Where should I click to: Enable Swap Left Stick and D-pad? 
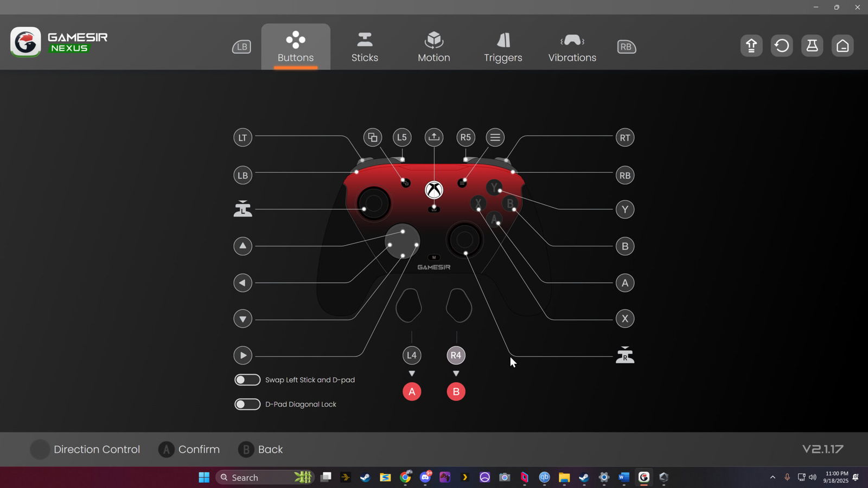(247, 380)
